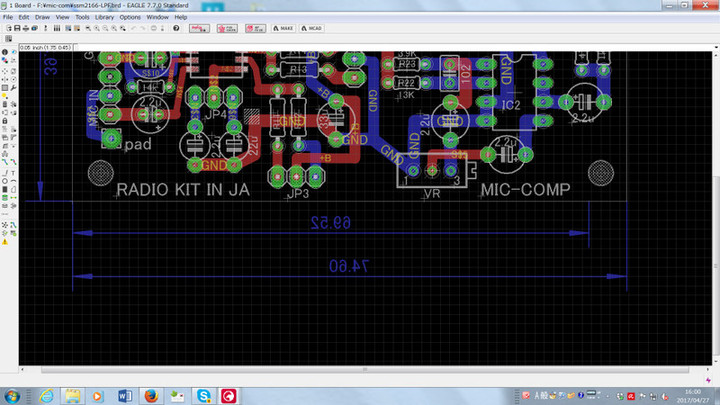Launch Firefox from the taskbar

[150, 396]
